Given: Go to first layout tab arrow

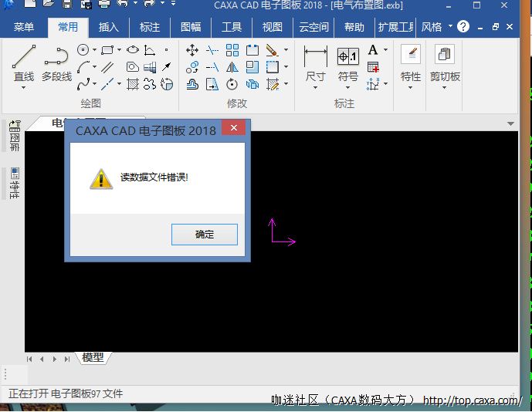Looking at the screenshot, I should coord(29,359).
